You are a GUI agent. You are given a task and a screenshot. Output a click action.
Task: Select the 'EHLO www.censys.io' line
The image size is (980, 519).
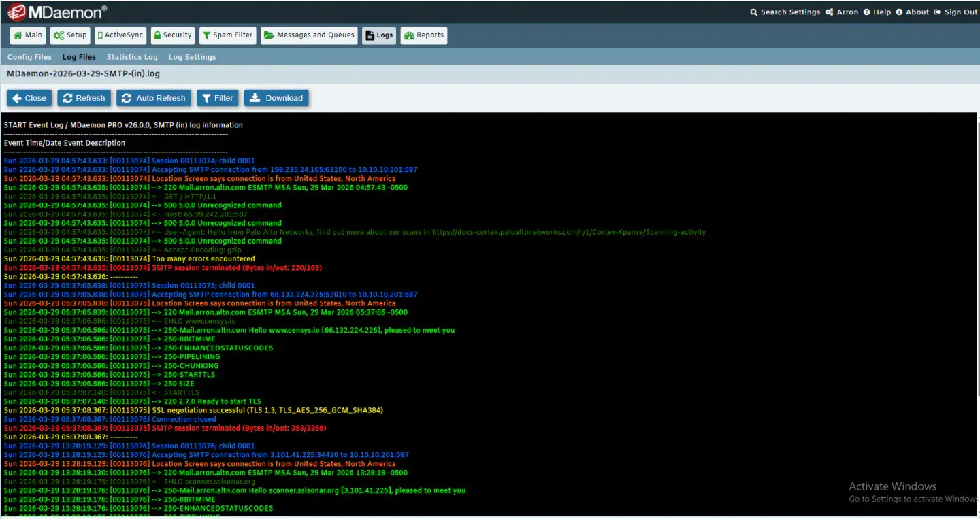pyautogui.click(x=120, y=321)
